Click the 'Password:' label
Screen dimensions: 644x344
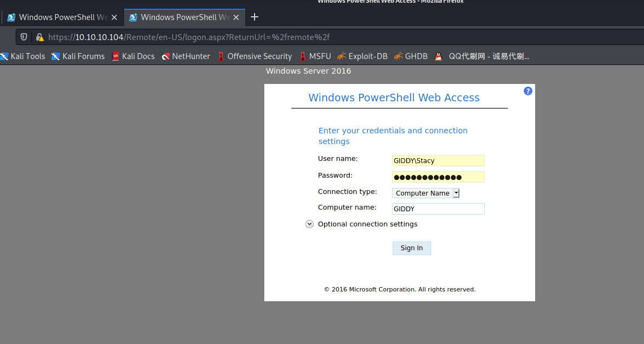[x=335, y=176]
